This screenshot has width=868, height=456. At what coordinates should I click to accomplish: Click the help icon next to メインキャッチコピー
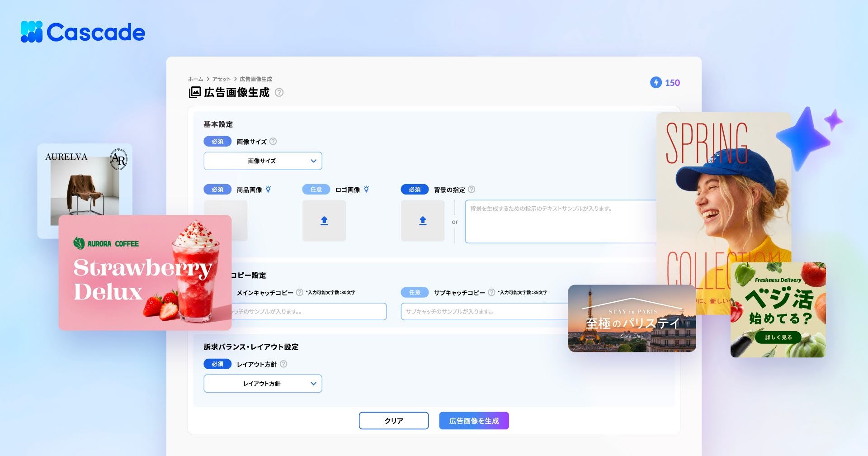299,292
